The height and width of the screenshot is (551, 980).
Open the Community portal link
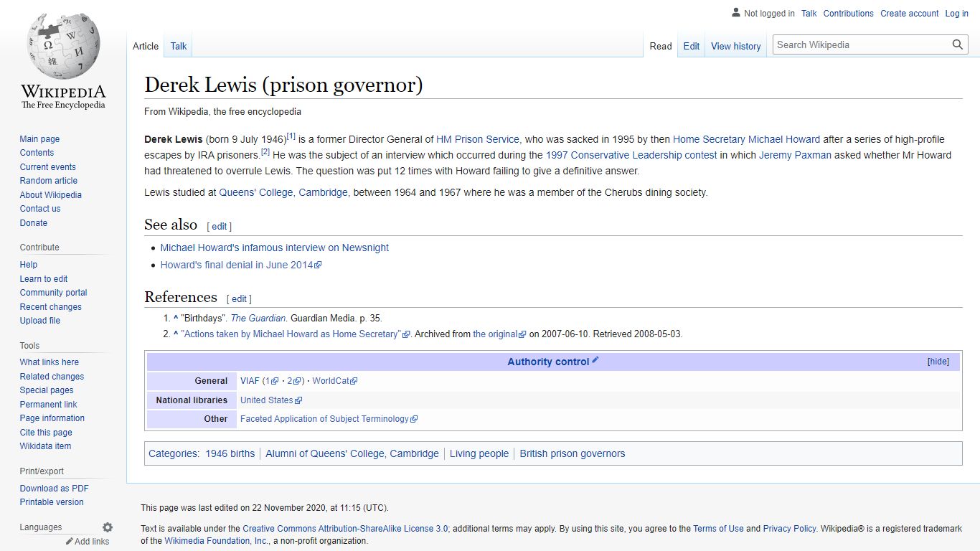pyautogui.click(x=54, y=293)
